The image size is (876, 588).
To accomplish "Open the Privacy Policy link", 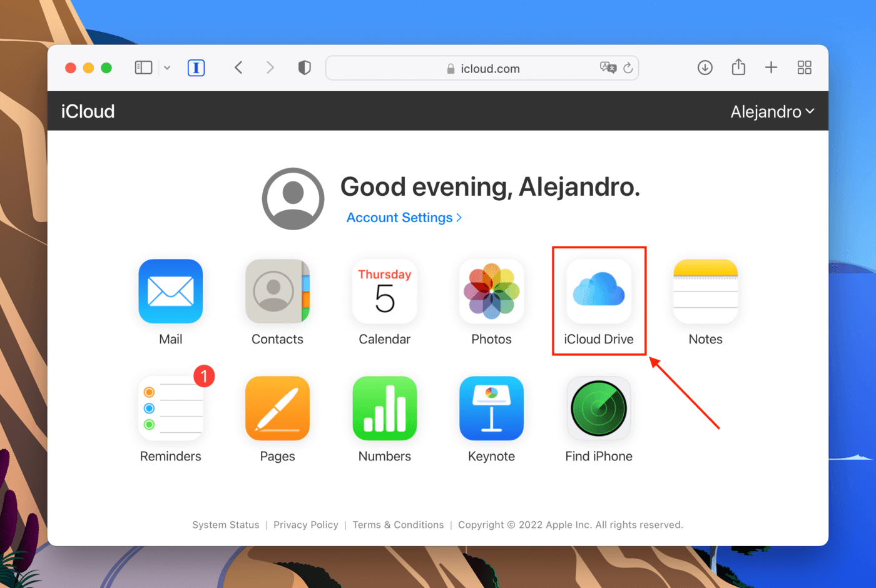I will tap(306, 525).
